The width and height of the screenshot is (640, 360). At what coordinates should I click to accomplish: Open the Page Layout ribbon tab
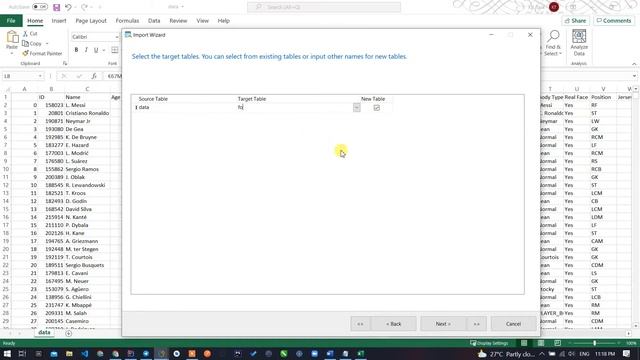pos(91,20)
